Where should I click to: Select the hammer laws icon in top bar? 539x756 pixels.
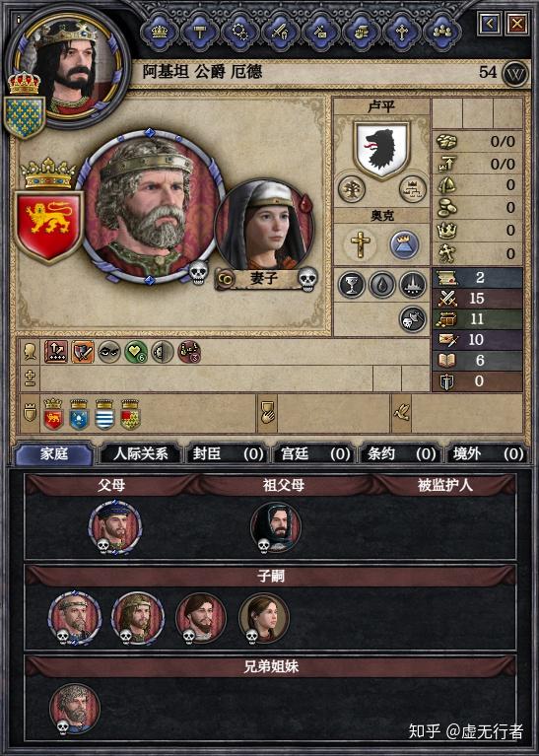coord(200,32)
